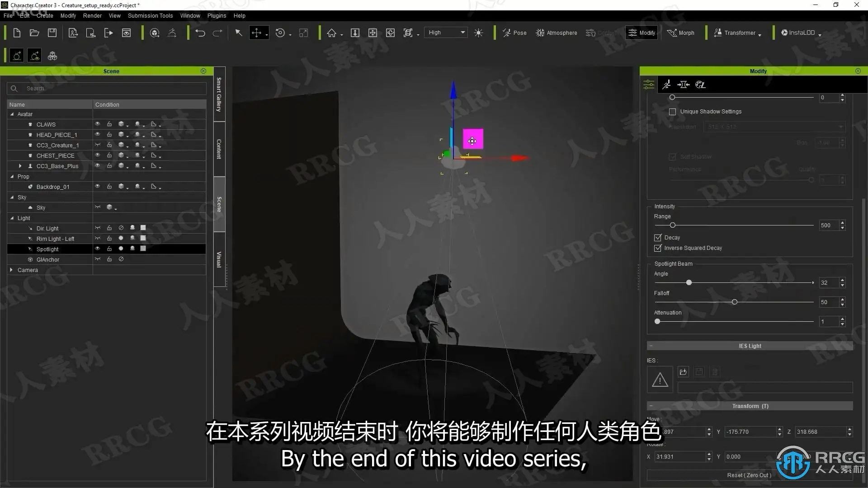Open the sliders settings tab in Modify panel
This screenshot has width=868, height=488.
click(x=649, y=84)
